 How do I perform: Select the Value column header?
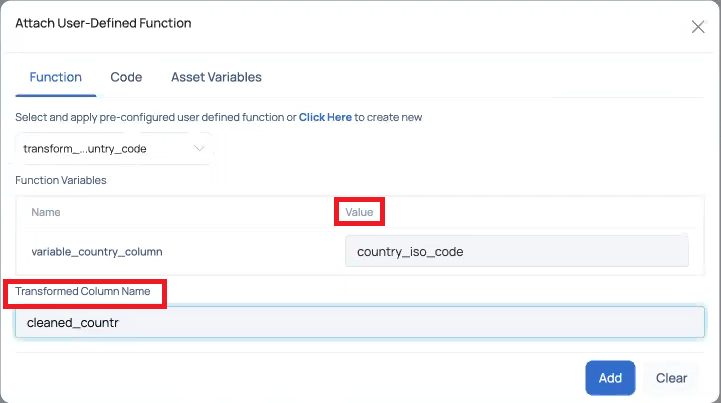pos(359,212)
